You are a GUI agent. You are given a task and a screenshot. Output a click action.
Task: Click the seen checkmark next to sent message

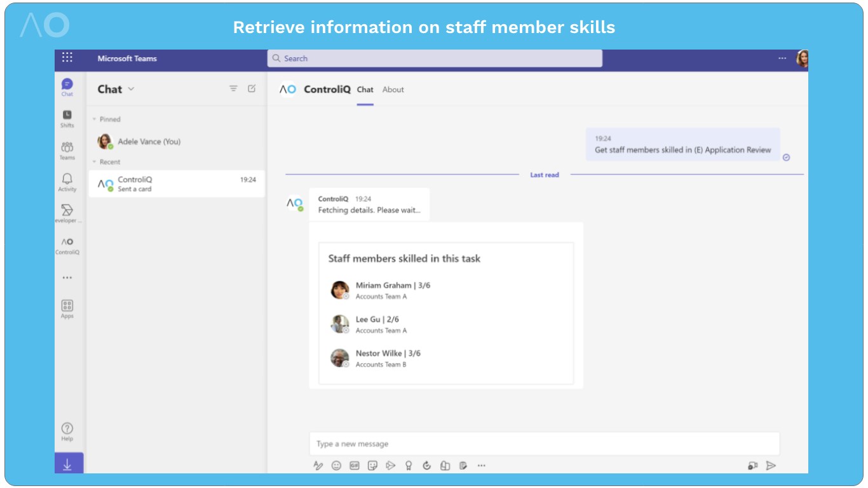pyautogui.click(x=786, y=158)
